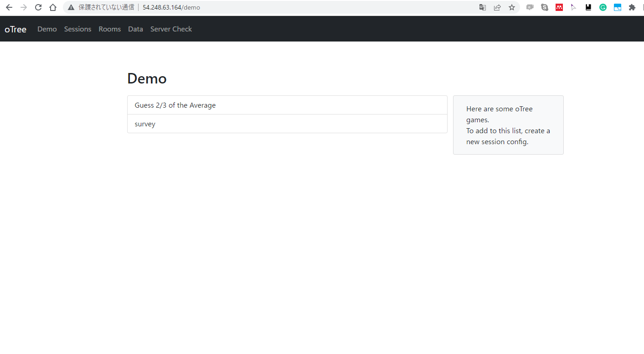Click the Grammarly extension icon
The height and width of the screenshot is (354, 644).
click(603, 7)
